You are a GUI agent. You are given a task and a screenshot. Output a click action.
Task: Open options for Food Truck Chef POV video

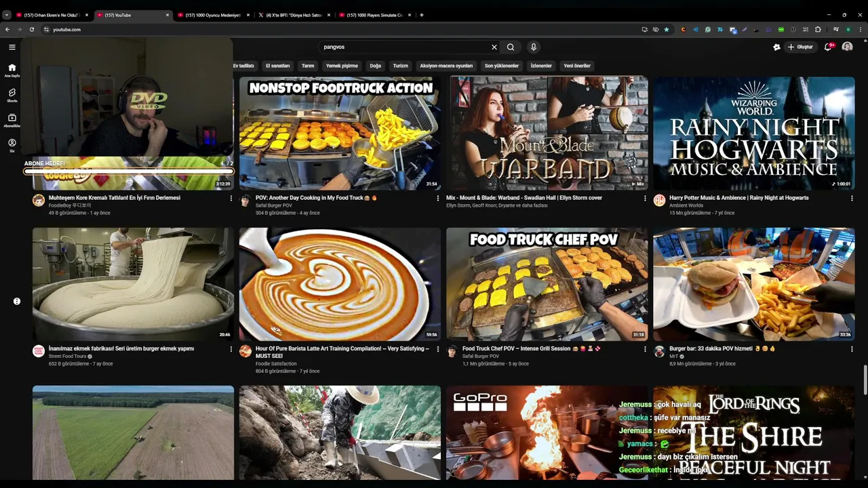[645, 349]
